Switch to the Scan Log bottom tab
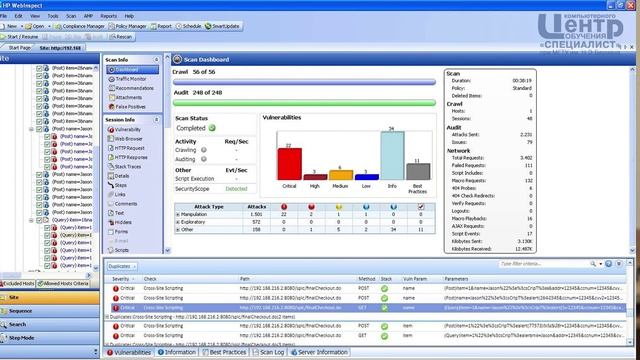Screen dimensions: 640x360 tap(268, 352)
